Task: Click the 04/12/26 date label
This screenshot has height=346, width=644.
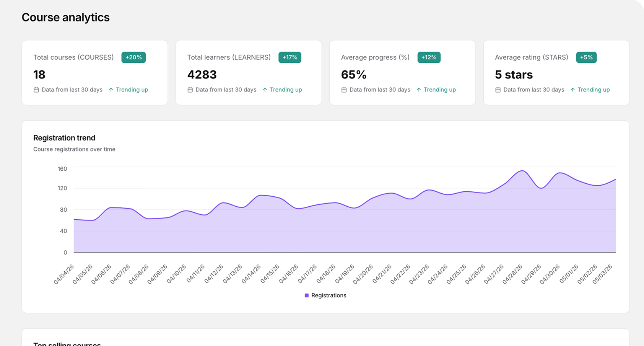Action: [x=213, y=274]
